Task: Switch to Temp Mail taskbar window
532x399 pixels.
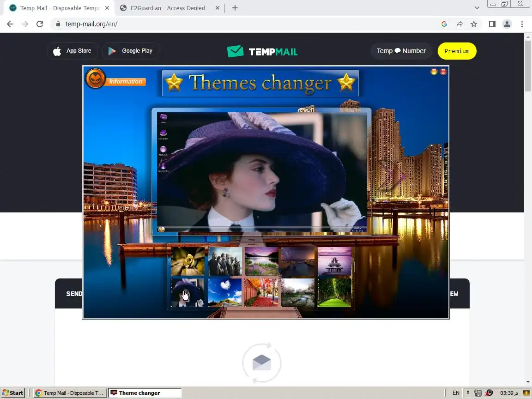Action: 70,393
